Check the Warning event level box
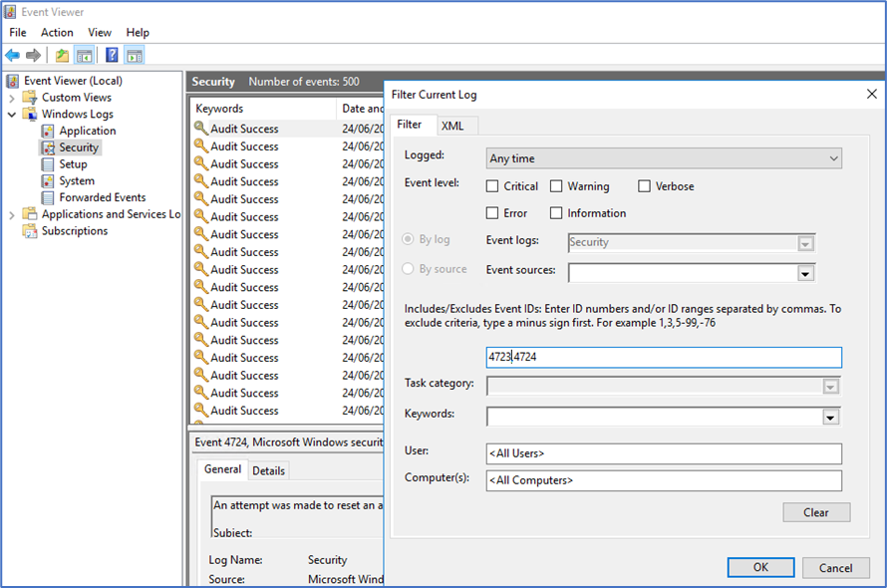The width and height of the screenshot is (887, 588). 556,186
